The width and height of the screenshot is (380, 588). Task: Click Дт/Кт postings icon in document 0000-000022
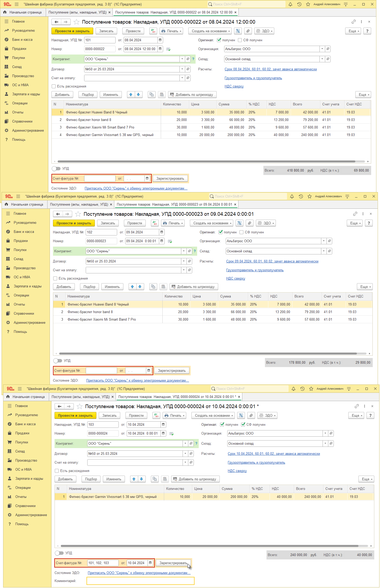[153, 31]
